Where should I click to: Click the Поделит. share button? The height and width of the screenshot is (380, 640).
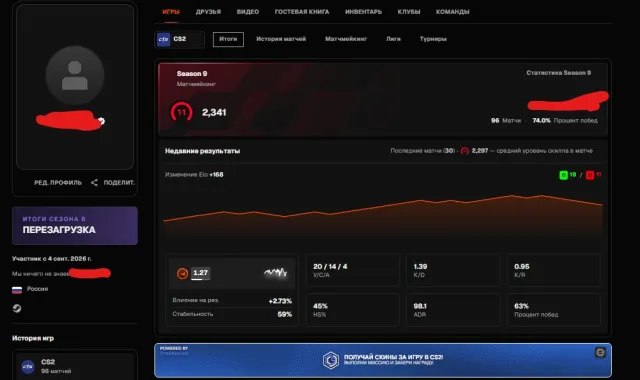point(119,182)
